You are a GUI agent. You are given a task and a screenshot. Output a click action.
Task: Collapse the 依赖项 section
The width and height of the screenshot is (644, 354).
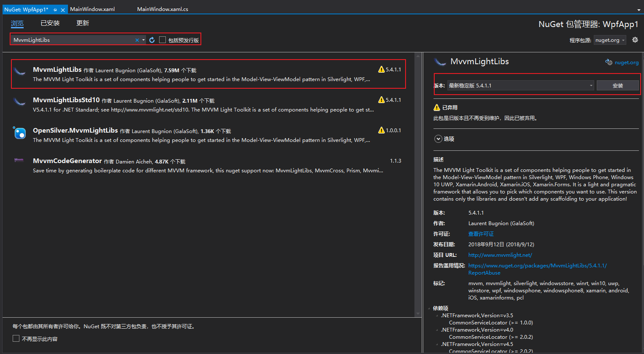[x=429, y=308]
